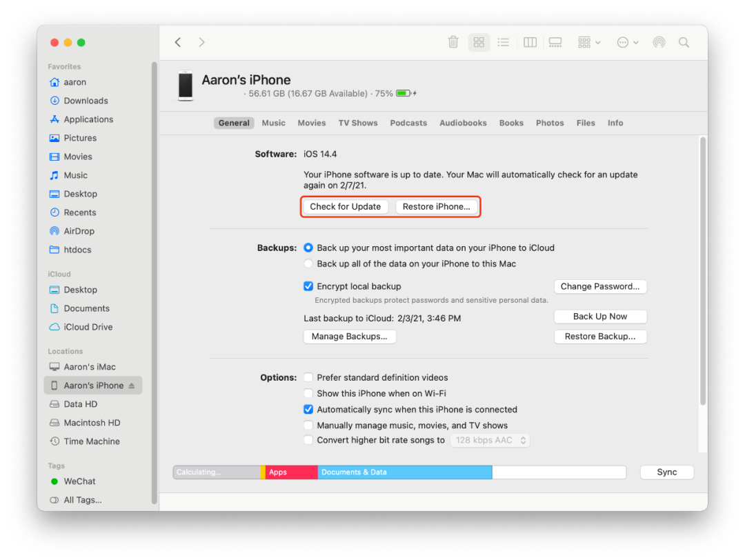
Task: Click the Search magnifier icon
Action: click(684, 42)
